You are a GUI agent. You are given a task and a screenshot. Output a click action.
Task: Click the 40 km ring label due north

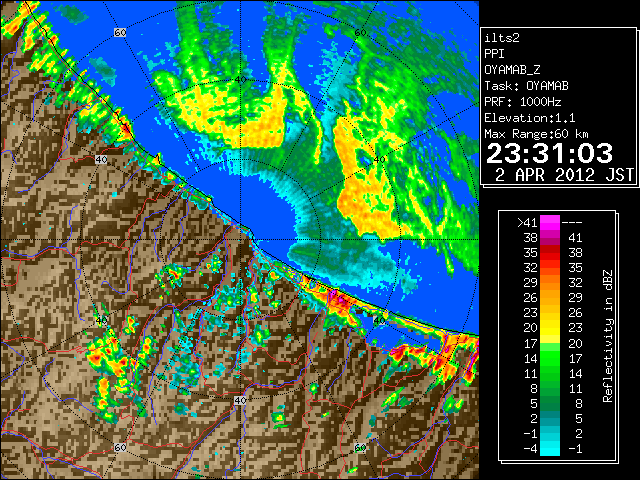tap(240, 80)
